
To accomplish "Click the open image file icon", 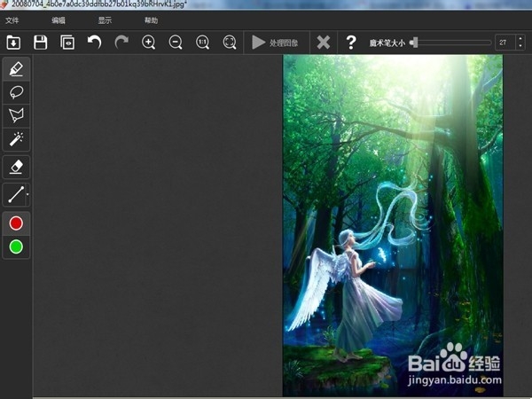I will (x=13, y=43).
